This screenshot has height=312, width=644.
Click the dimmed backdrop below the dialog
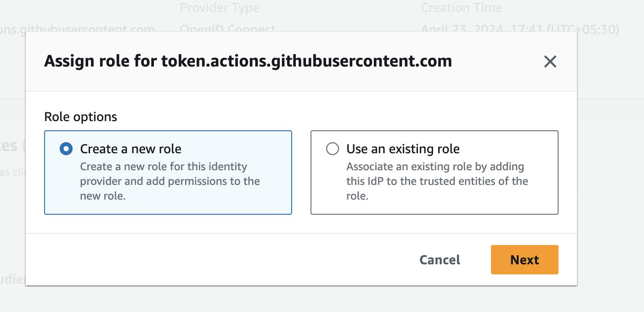point(322,299)
